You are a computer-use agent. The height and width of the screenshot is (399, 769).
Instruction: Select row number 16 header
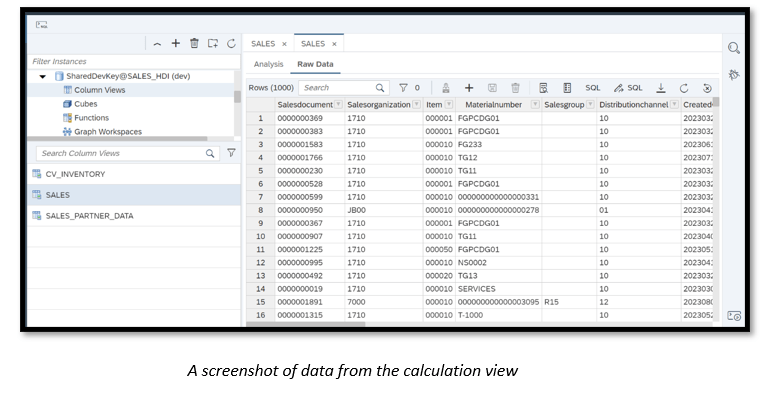[x=260, y=315]
